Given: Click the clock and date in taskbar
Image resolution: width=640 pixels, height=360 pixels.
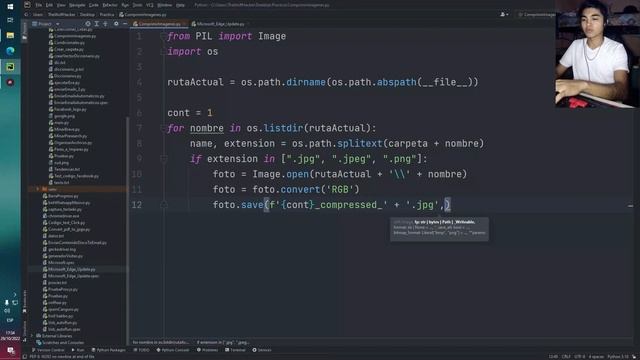Looking at the screenshot, I should pyautogui.click(x=10, y=336).
